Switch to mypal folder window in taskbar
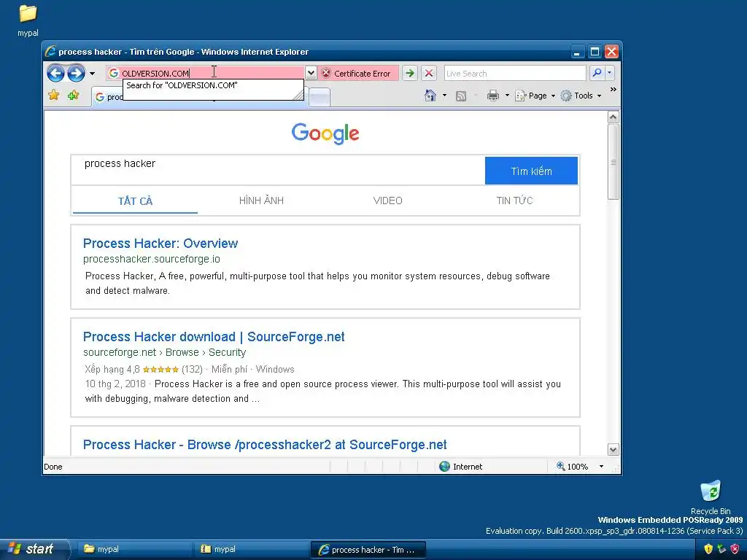Screen dimensions: 747x560 [x=133, y=549]
